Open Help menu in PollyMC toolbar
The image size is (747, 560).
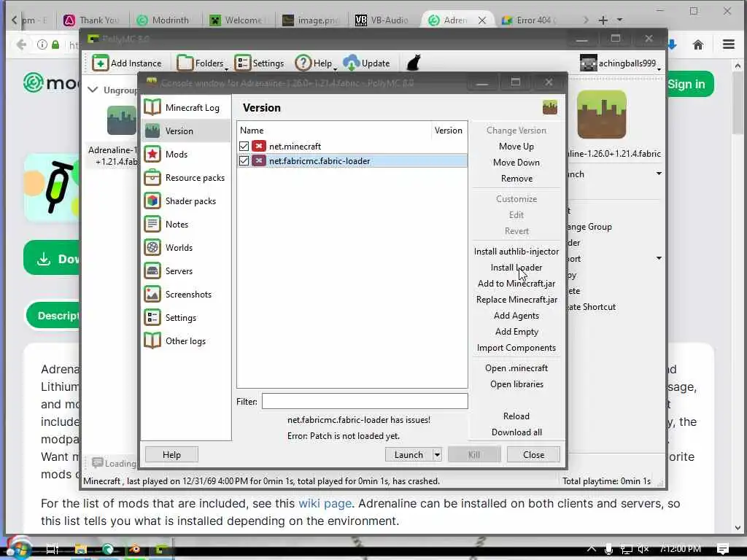[315, 63]
